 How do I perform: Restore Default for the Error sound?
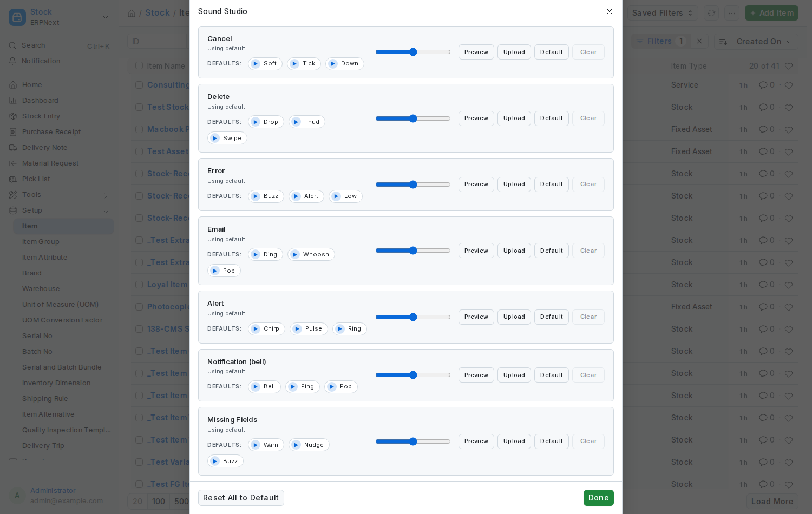coord(552,184)
